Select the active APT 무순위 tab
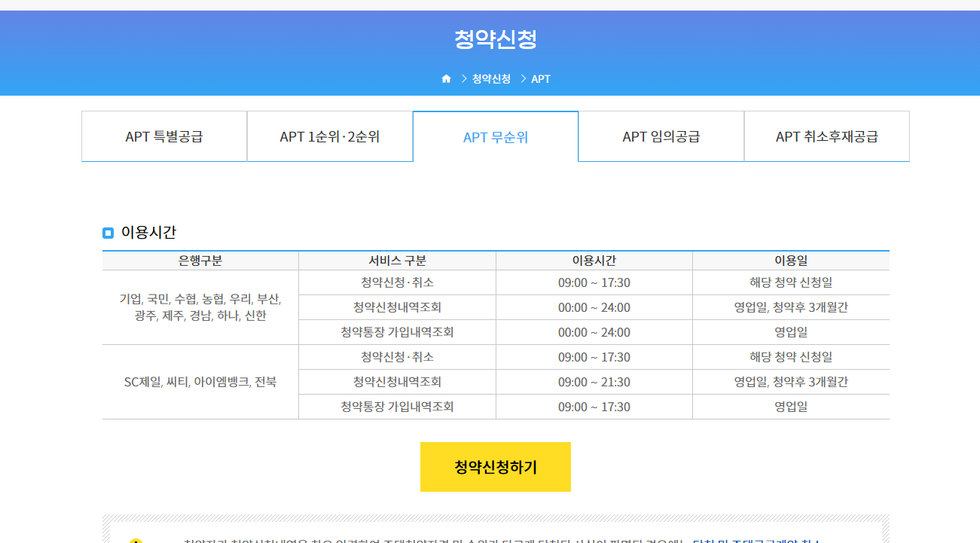Screen dimensions: 980x543 point(495,136)
